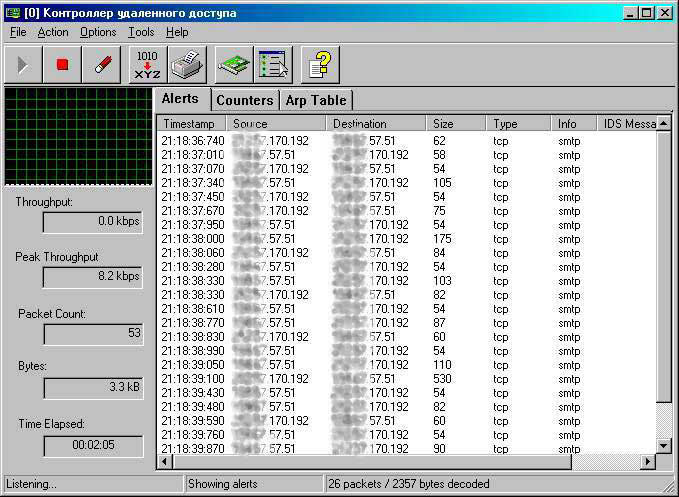The width and height of the screenshot is (679, 497).
Task: Open the Action menu
Action: (53, 32)
